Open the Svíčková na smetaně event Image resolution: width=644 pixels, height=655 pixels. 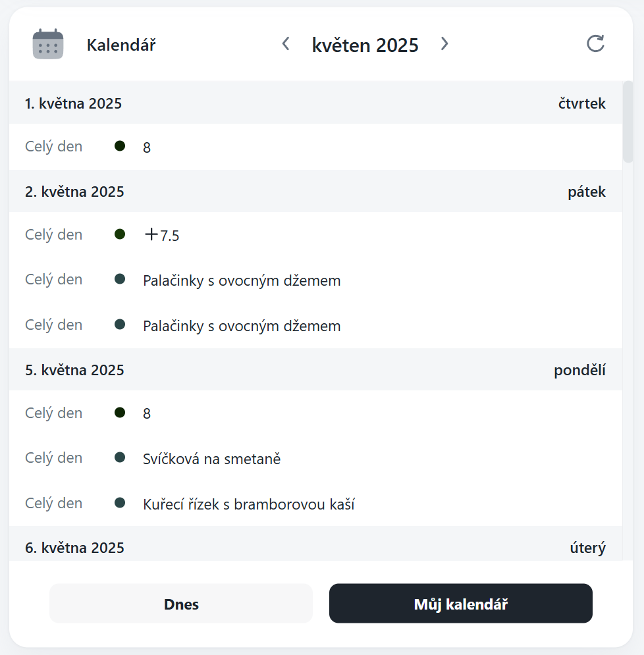211,459
